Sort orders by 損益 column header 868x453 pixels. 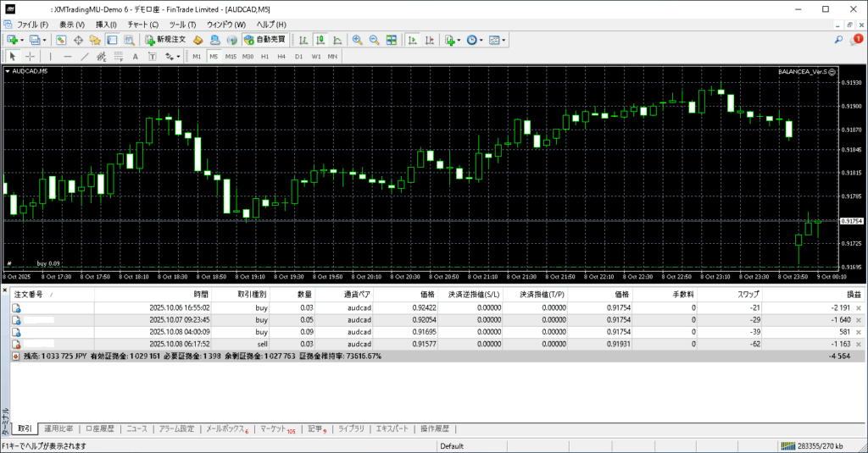(854, 294)
